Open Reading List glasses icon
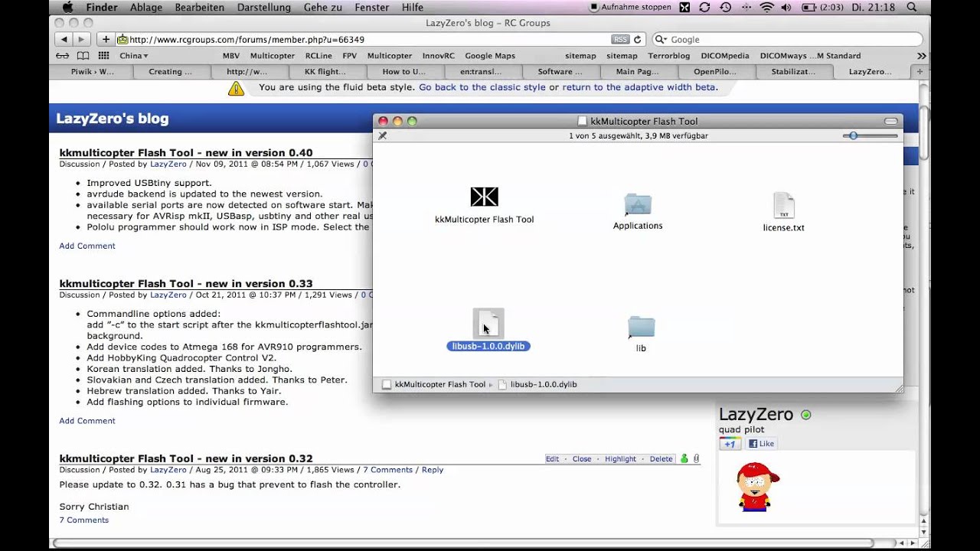This screenshot has height=551, width=980. [63, 56]
